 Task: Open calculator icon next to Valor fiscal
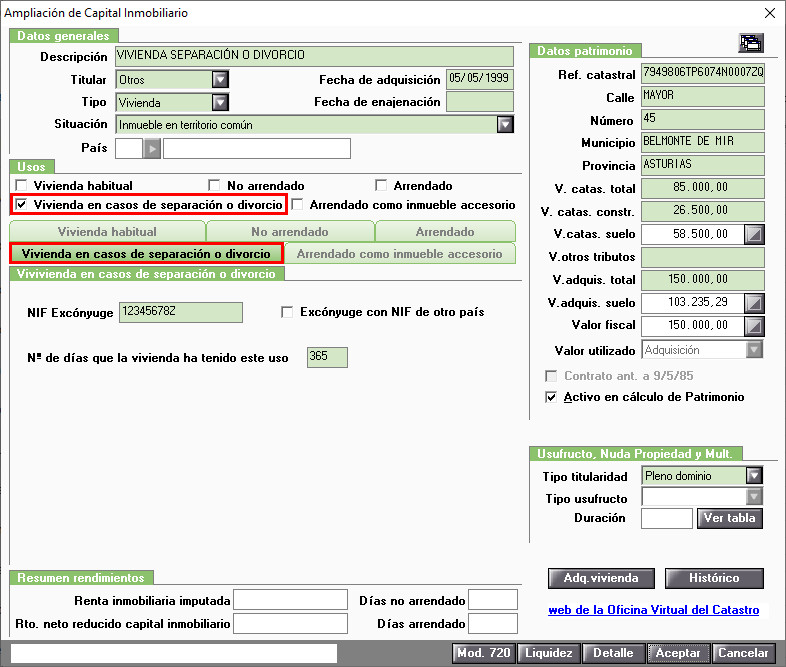point(754,326)
